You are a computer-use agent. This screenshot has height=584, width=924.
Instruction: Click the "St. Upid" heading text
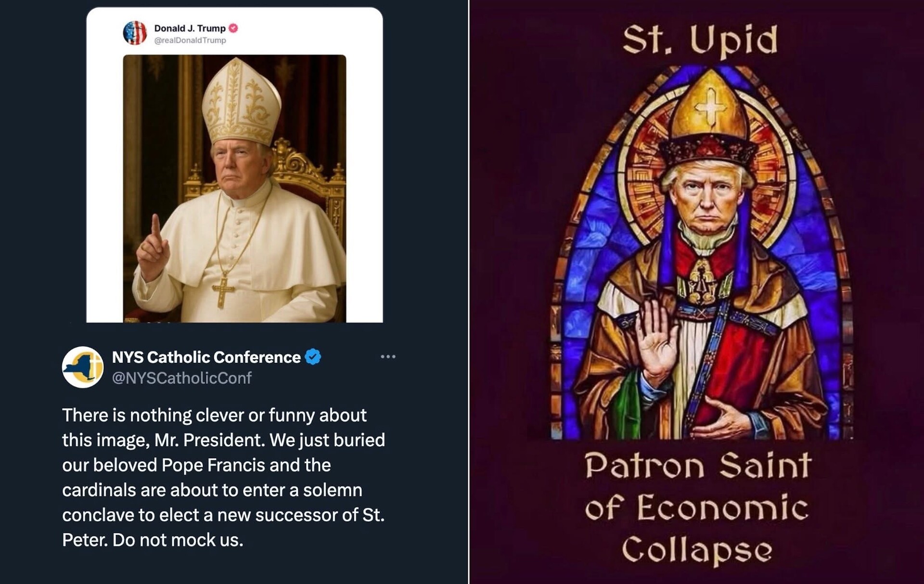click(700, 40)
